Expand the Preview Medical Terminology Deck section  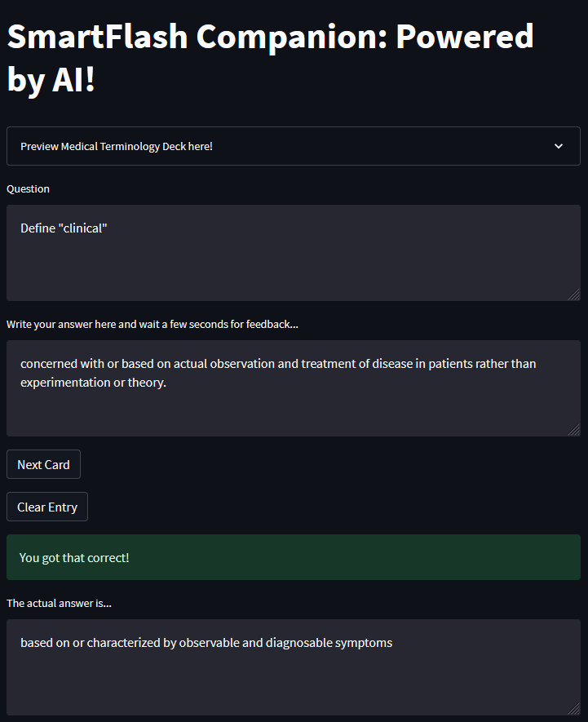[294, 146]
